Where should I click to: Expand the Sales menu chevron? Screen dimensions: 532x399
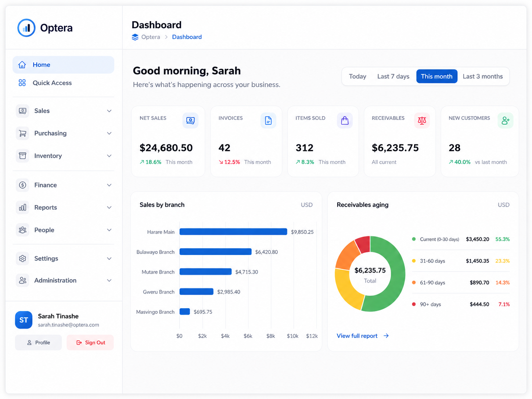(x=109, y=111)
